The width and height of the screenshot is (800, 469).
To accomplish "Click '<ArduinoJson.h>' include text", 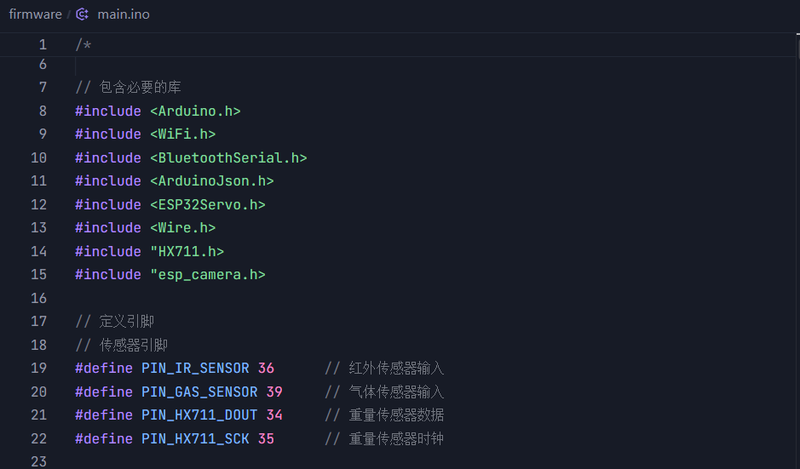I will [x=212, y=181].
